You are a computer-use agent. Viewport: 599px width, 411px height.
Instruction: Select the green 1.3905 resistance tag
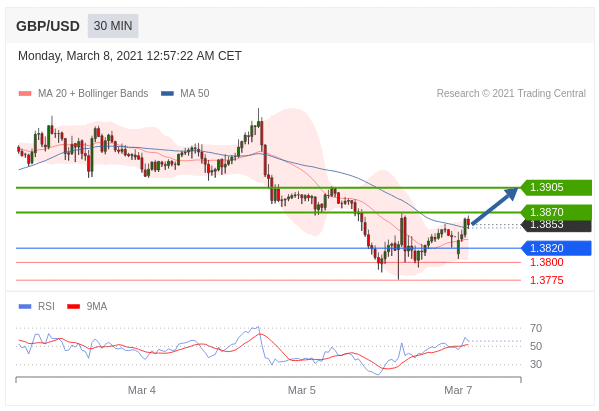(x=556, y=188)
